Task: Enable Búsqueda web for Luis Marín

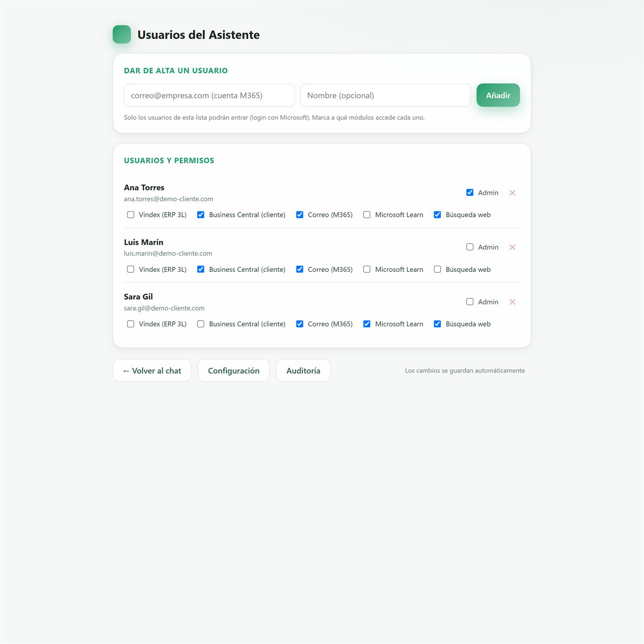Action: pyautogui.click(x=437, y=269)
